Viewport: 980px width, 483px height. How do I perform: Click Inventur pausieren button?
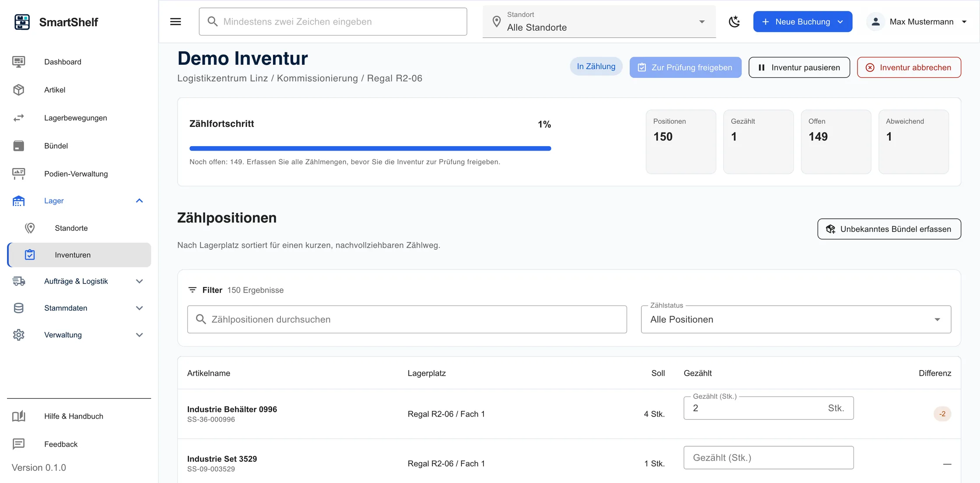[x=799, y=67]
